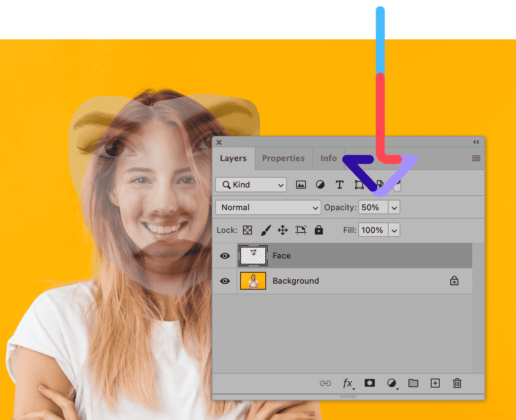The image size is (516, 420).
Task: Switch to the Info tab
Action: click(329, 158)
